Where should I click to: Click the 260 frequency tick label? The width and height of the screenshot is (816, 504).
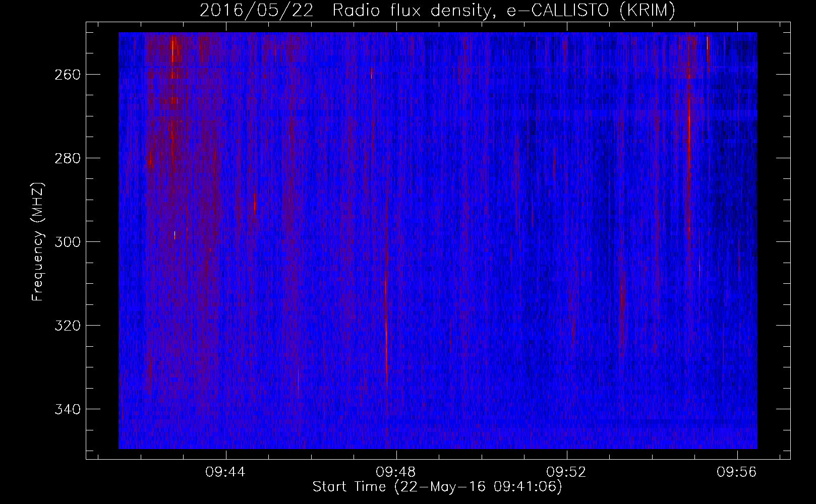[67, 74]
